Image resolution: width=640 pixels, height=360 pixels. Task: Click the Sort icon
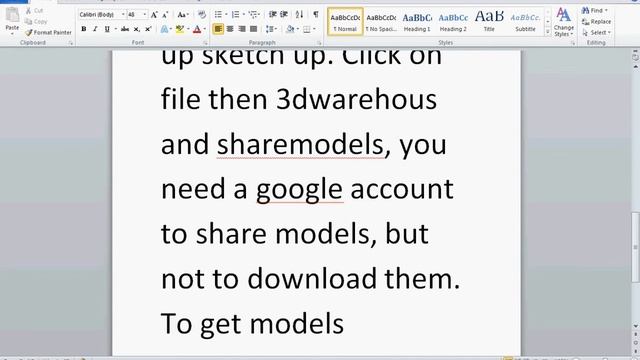(x=299, y=15)
